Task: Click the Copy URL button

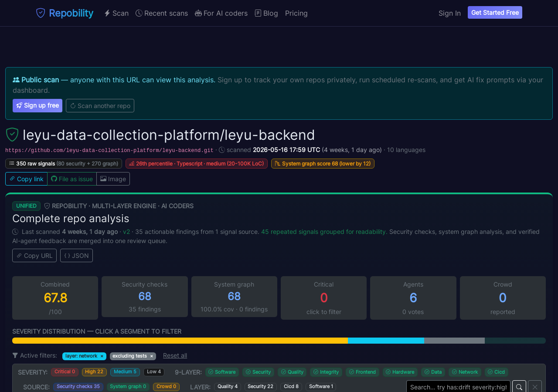Action: click(x=34, y=255)
